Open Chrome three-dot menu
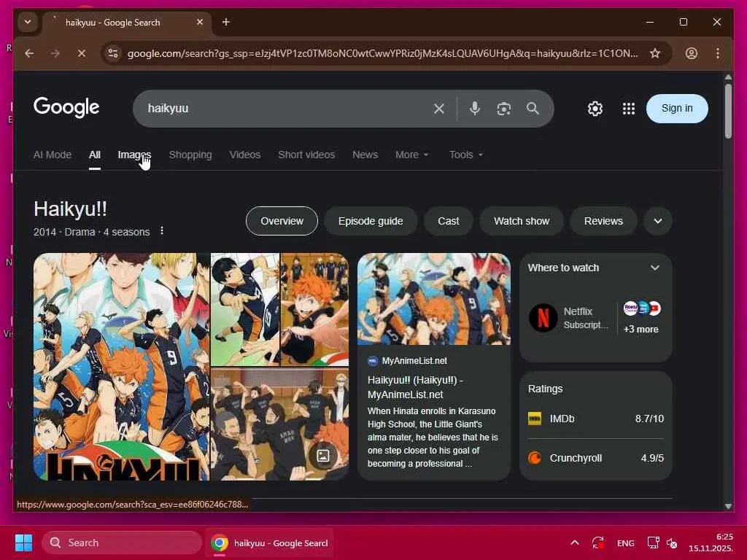Image resolution: width=747 pixels, height=560 pixels. [x=718, y=53]
